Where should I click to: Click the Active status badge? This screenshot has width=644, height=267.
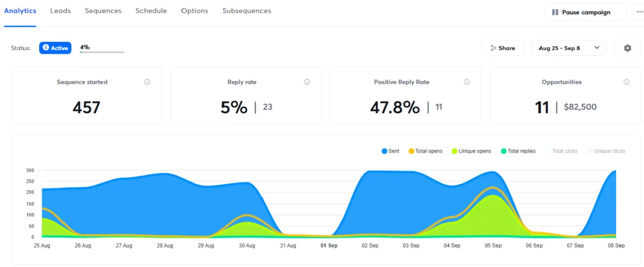click(55, 48)
